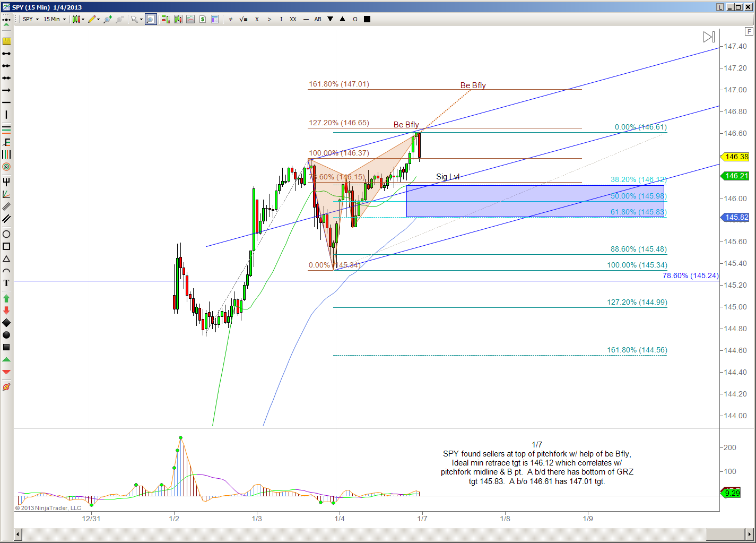756x543 pixels.
Task: Select the Andrews Pitchfork tool
Action: tap(6, 182)
